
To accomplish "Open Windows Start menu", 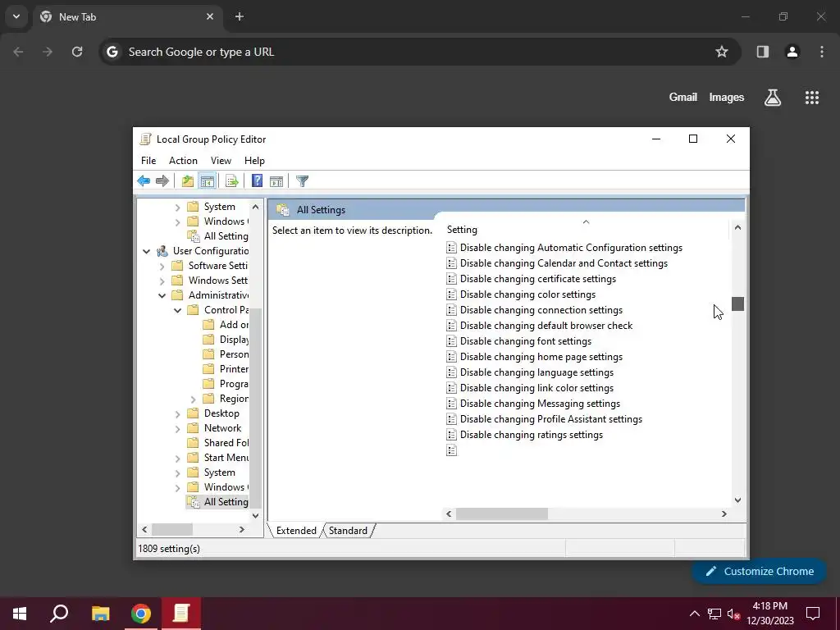I will coord(20,614).
